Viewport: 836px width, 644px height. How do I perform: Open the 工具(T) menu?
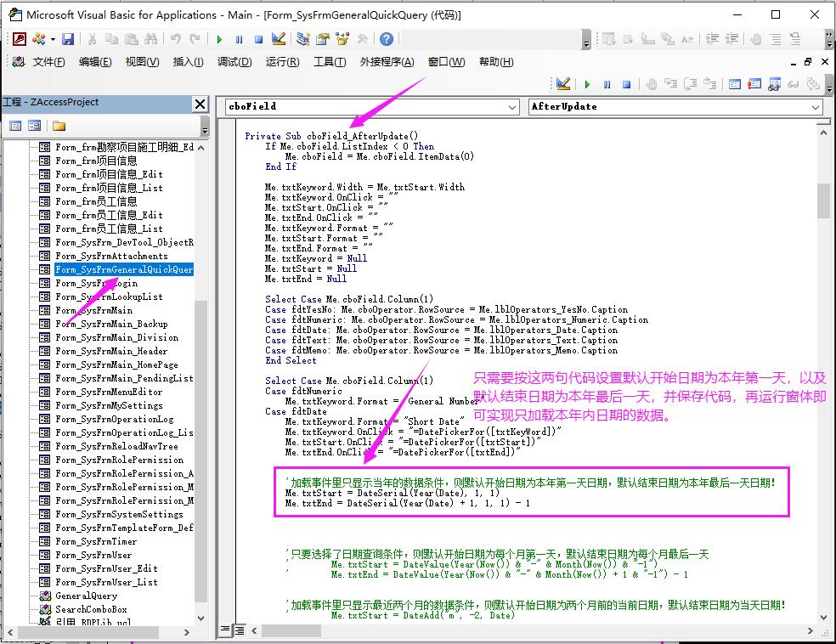[x=330, y=62]
